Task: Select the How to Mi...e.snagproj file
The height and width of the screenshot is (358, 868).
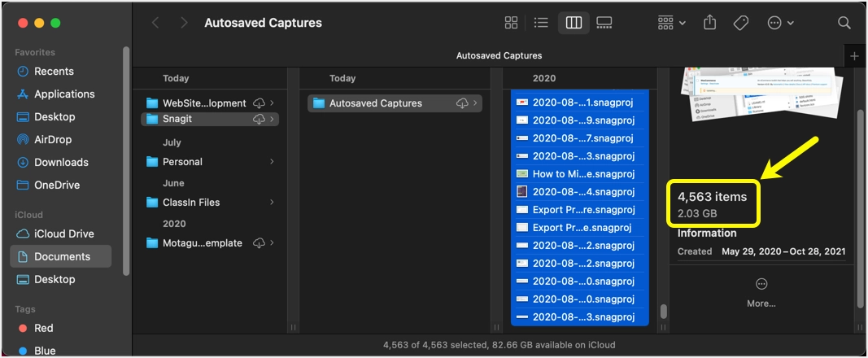Action: (582, 173)
